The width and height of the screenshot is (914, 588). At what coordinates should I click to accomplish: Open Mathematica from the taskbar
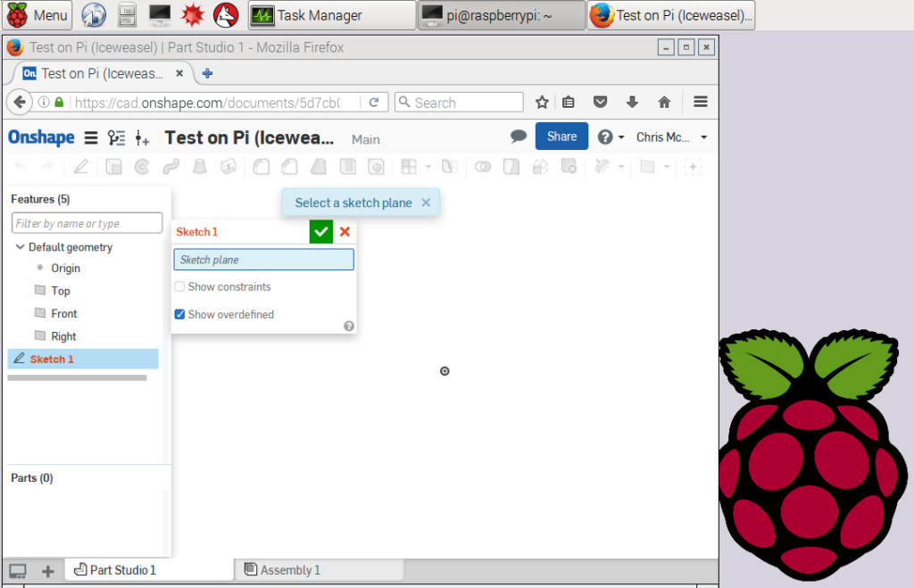pyautogui.click(x=193, y=15)
